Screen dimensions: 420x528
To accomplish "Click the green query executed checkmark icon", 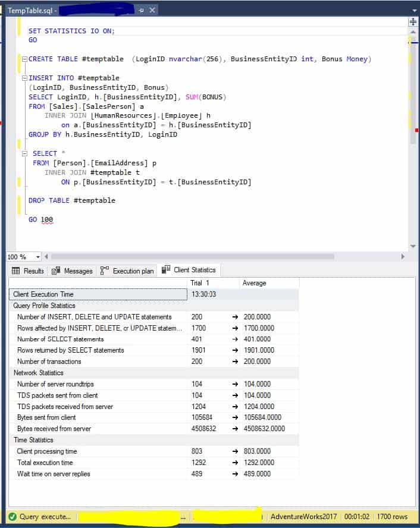I will coord(12,517).
